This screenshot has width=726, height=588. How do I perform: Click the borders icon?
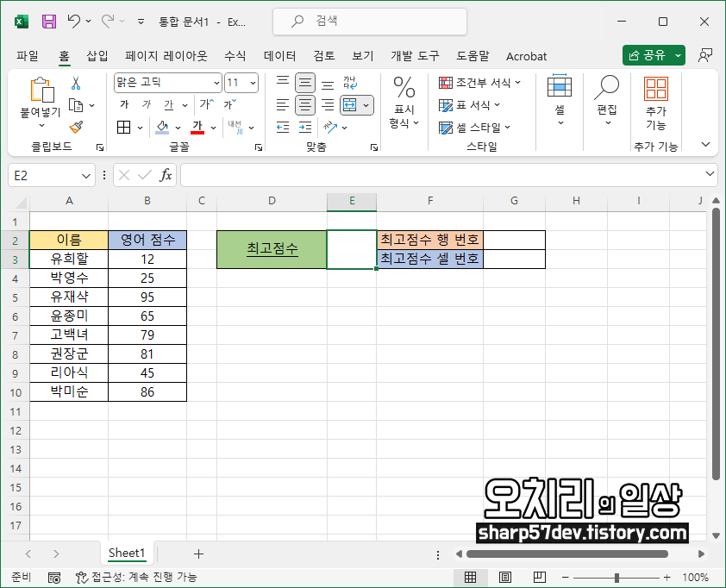click(123, 127)
